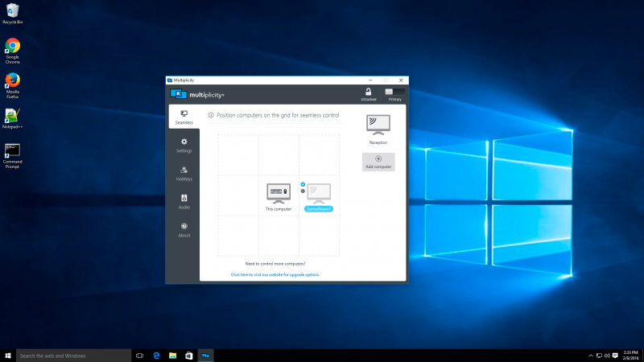Click the Add computer button
Screen dimensions: 644x362
[378, 162]
